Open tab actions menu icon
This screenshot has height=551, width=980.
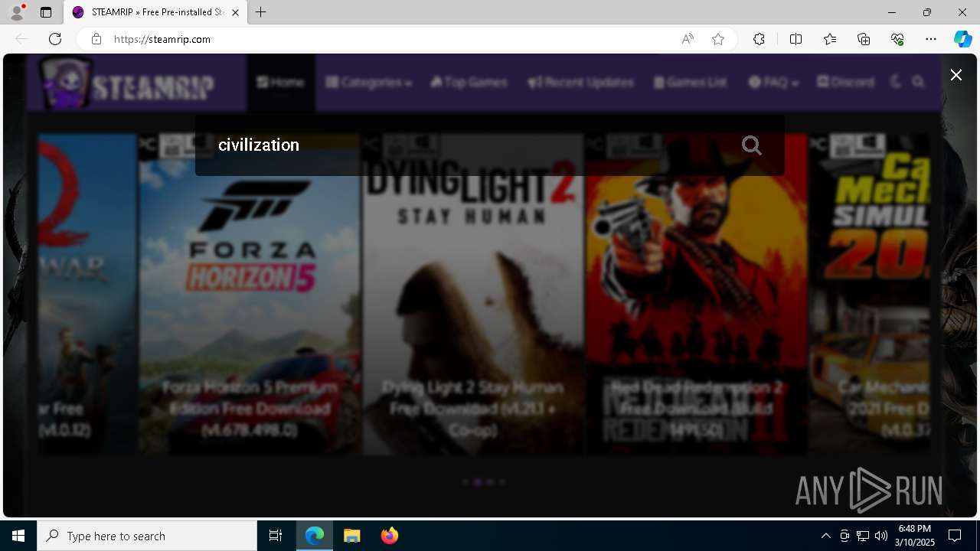coord(46,12)
